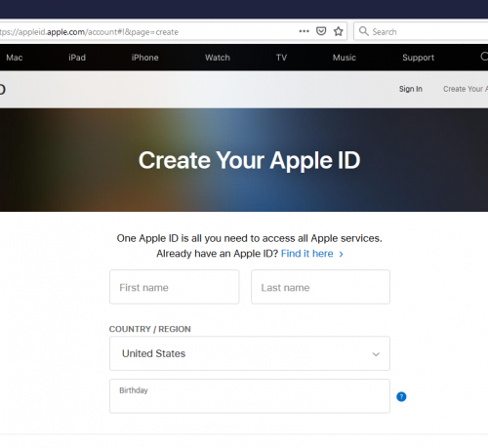Viewport: 488px width, 448px height.
Task: Open the Mac menu item
Action: tap(15, 58)
